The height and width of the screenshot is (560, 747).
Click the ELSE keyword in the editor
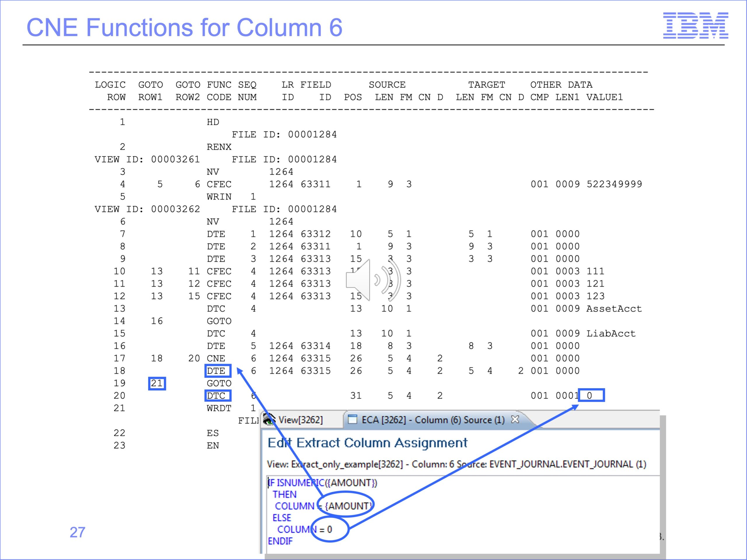pyautogui.click(x=282, y=518)
